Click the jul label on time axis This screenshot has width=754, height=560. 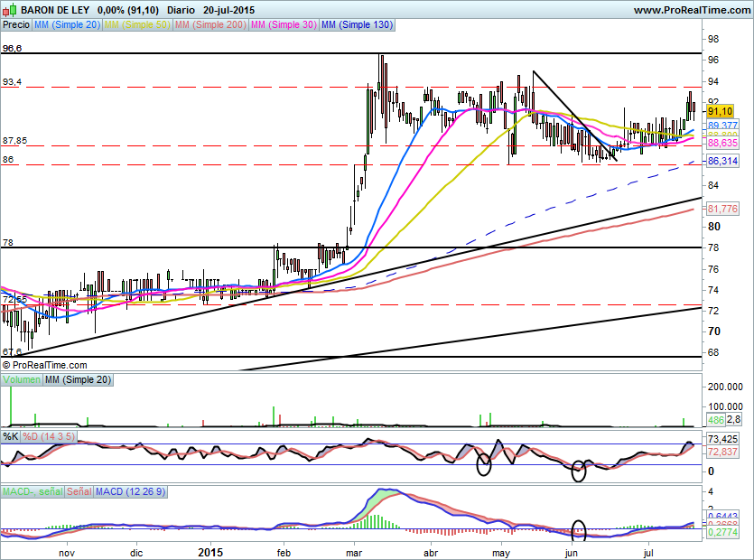click(x=649, y=553)
